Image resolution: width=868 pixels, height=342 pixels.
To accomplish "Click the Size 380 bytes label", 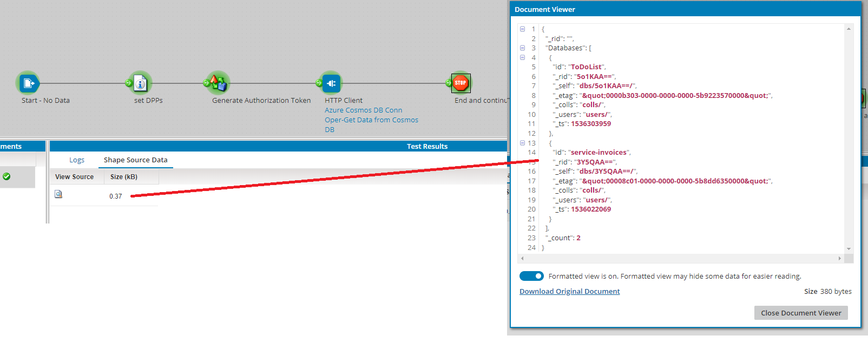I will coord(828,291).
